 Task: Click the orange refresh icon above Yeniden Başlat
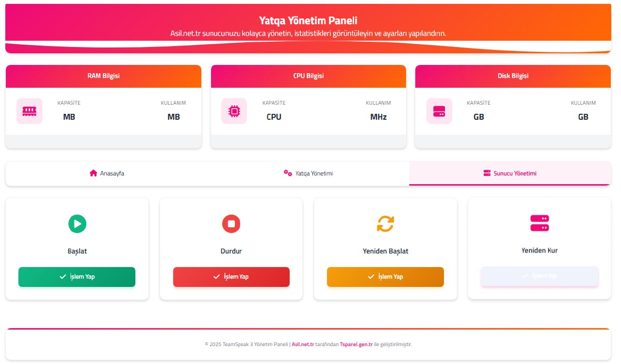(386, 223)
